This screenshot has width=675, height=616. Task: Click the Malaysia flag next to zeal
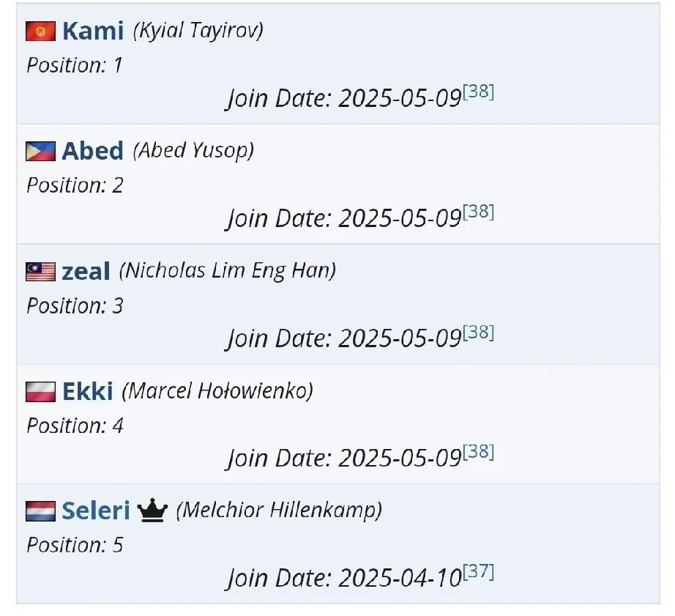coord(40,272)
